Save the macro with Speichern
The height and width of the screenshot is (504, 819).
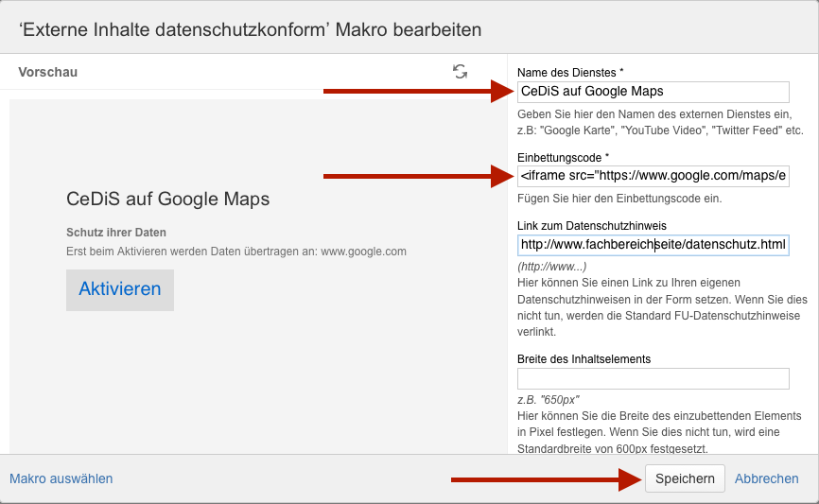685,478
